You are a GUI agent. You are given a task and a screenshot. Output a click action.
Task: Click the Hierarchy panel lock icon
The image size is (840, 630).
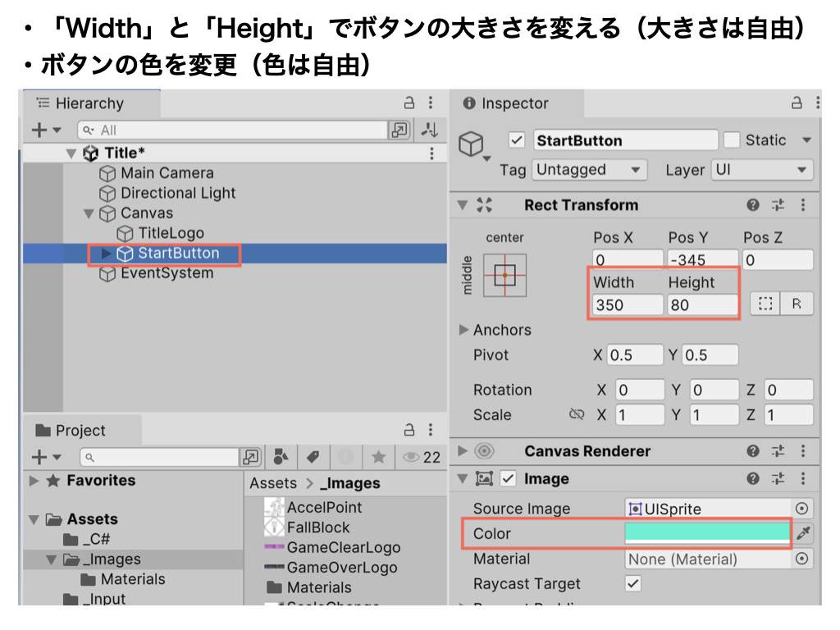click(x=409, y=103)
